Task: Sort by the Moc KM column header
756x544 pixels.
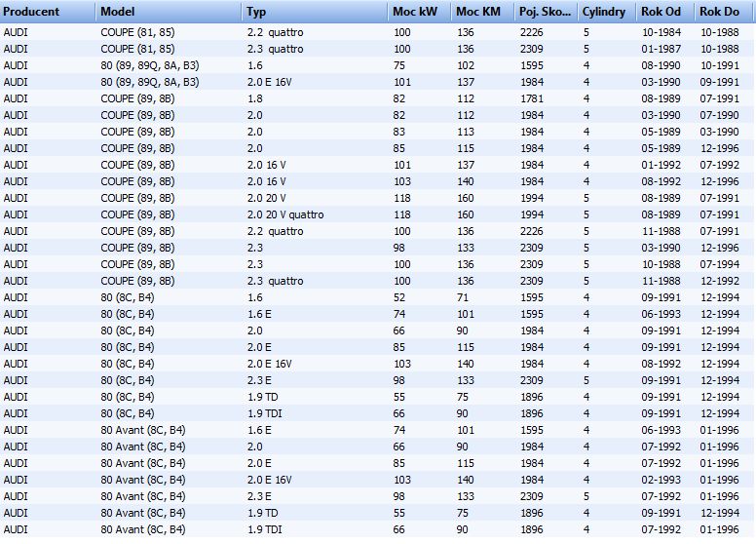Action: tap(482, 12)
